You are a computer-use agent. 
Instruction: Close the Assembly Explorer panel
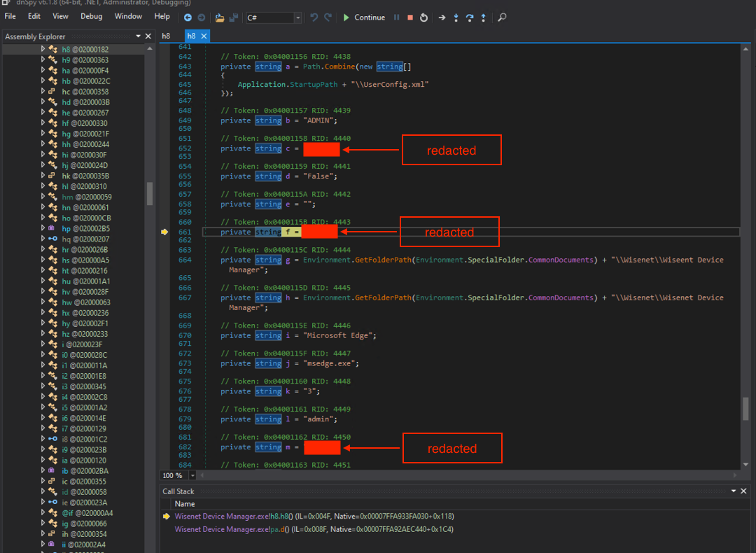[148, 36]
